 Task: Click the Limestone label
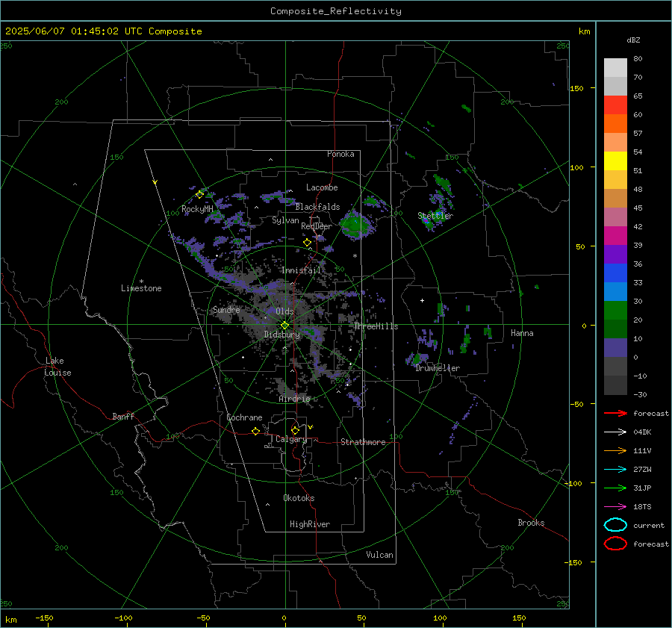[141, 288]
